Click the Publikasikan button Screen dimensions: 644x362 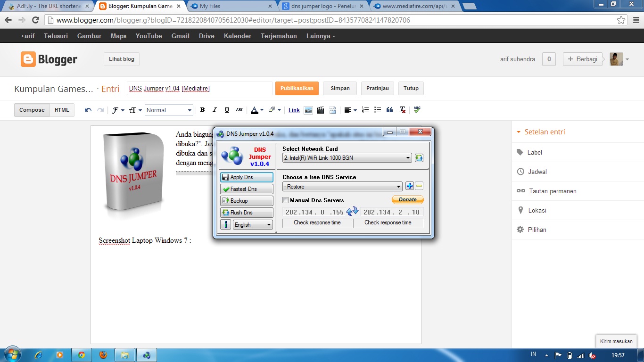[297, 88]
